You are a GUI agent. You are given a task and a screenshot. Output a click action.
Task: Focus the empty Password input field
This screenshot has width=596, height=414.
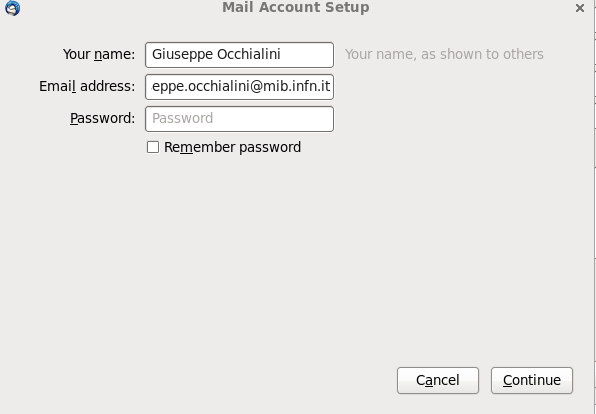(x=239, y=119)
